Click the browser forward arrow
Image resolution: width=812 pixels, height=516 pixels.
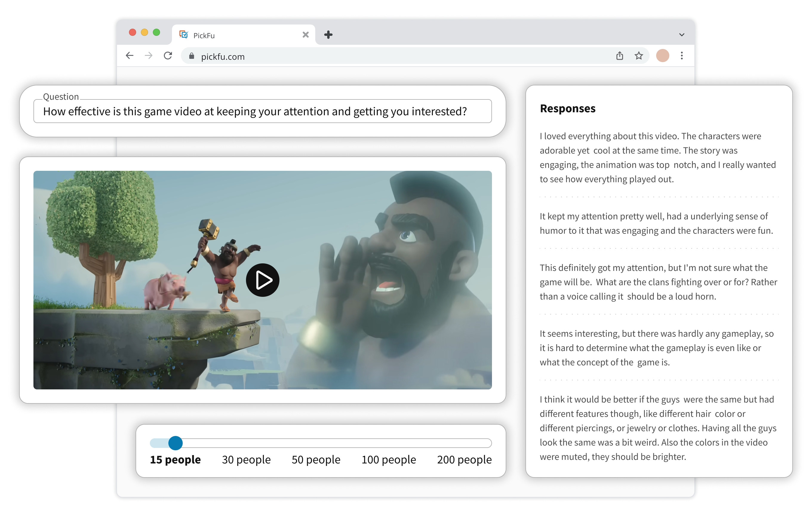pyautogui.click(x=148, y=56)
